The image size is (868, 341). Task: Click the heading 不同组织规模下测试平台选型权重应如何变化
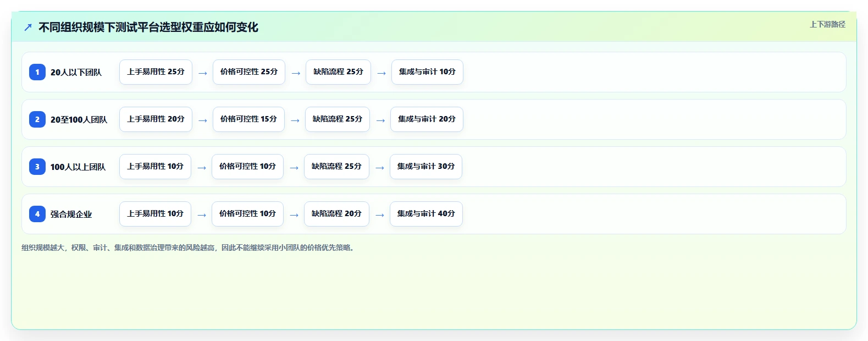pos(148,28)
